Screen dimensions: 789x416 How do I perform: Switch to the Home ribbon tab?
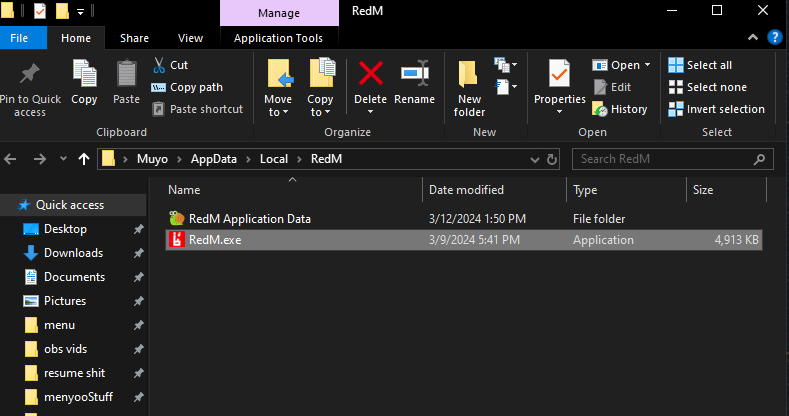(x=76, y=38)
